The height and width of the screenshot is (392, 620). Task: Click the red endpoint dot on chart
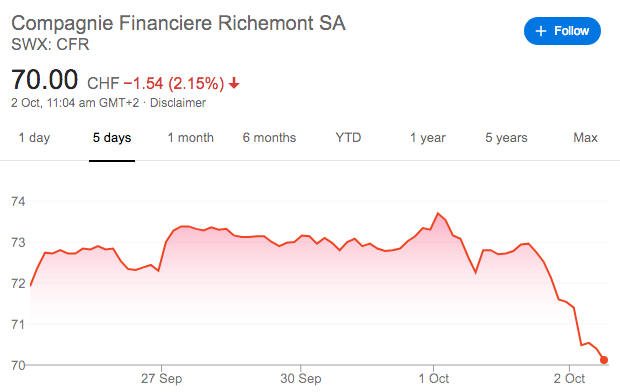(604, 360)
